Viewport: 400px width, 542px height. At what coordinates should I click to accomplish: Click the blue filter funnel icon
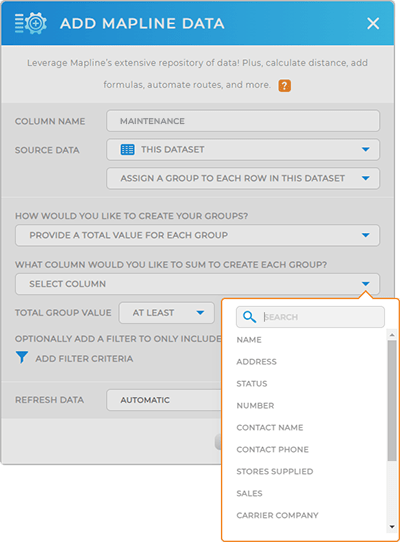pos(22,357)
